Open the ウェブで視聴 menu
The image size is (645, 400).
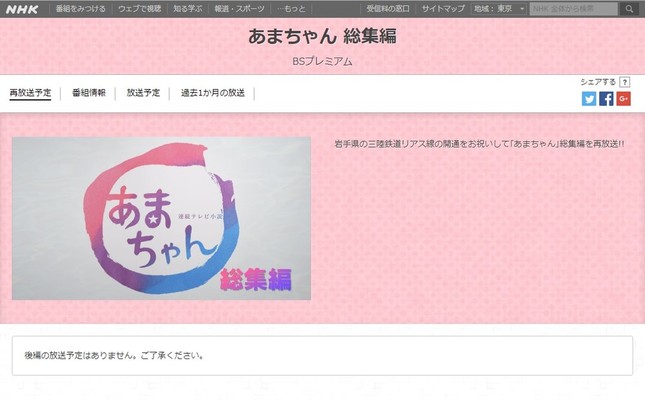pos(139,9)
